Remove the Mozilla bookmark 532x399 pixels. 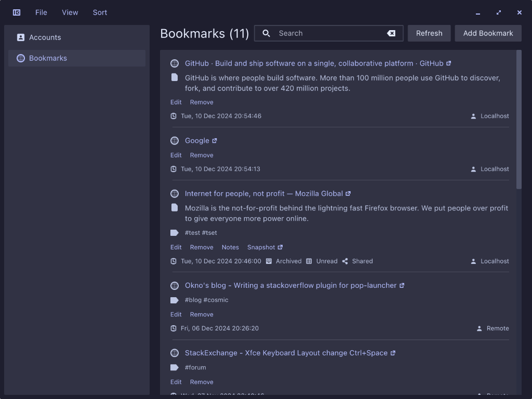pyautogui.click(x=202, y=247)
